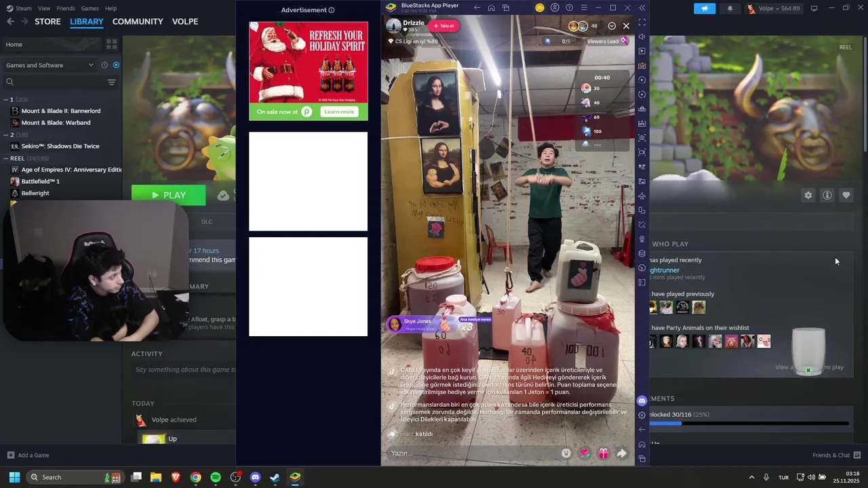Screen dimensions: 868x488
Task: Open BlueStacks help question mark icon
Action: point(569,7)
